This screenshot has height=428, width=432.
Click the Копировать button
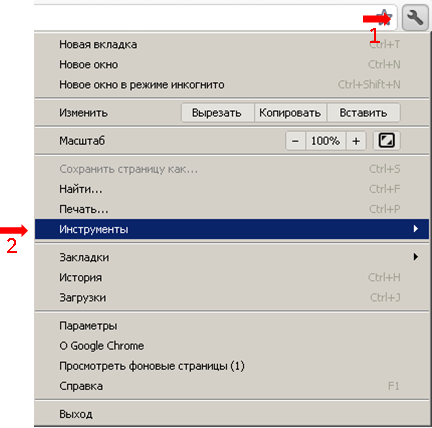point(291,113)
